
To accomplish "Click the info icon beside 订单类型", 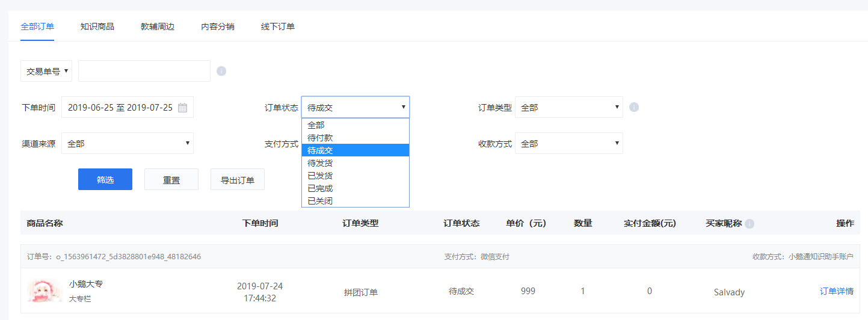I will pyautogui.click(x=634, y=107).
